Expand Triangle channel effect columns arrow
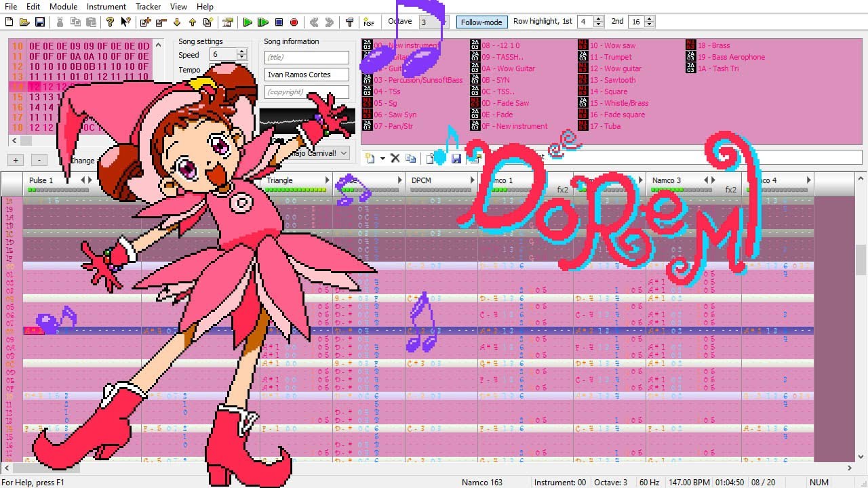The image size is (868, 488). pyautogui.click(x=327, y=180)
